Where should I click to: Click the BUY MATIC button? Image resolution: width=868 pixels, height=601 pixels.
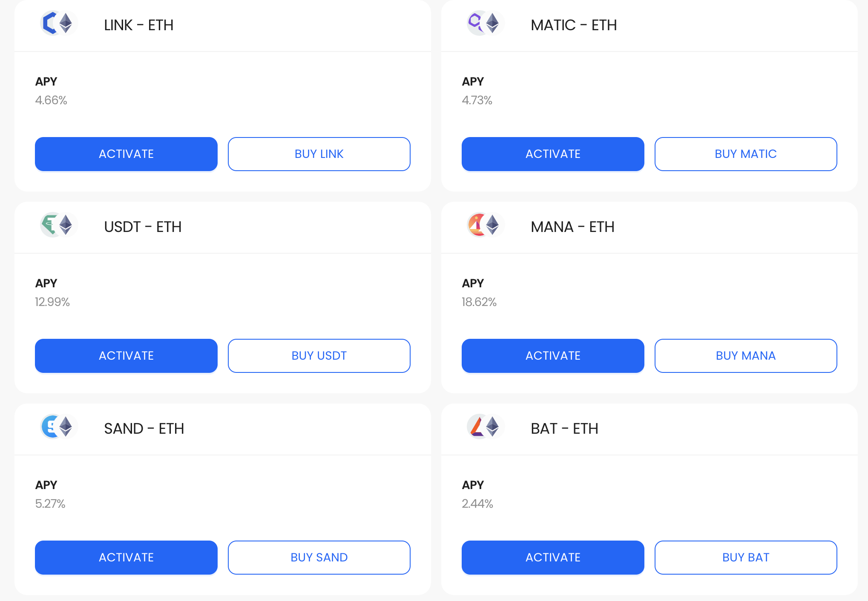(746, 154)
